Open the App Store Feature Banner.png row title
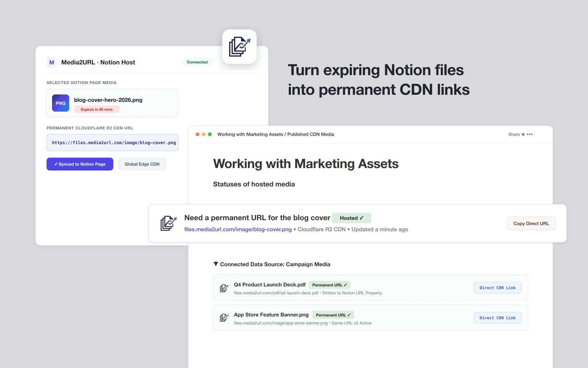Image resolution: width=588 pixels, height=368 pixels. [x=271, y=315]
